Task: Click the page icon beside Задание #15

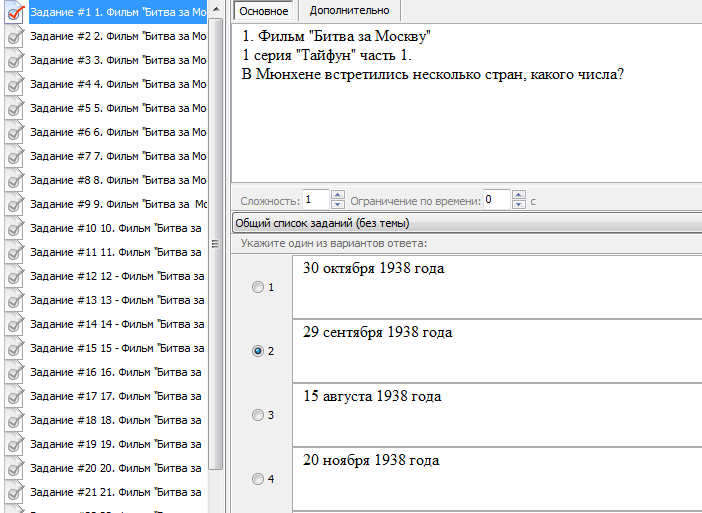Action: (x=14, y=348)
